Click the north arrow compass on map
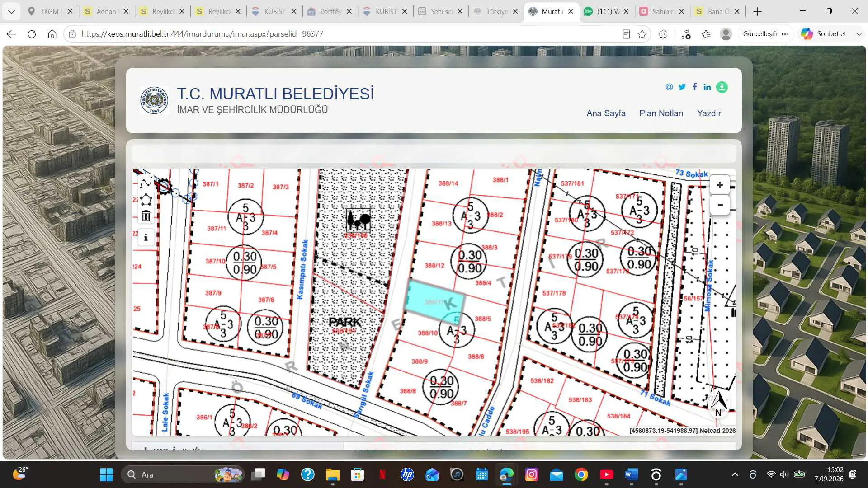This screenshot has width=868, height=488. 719,403
